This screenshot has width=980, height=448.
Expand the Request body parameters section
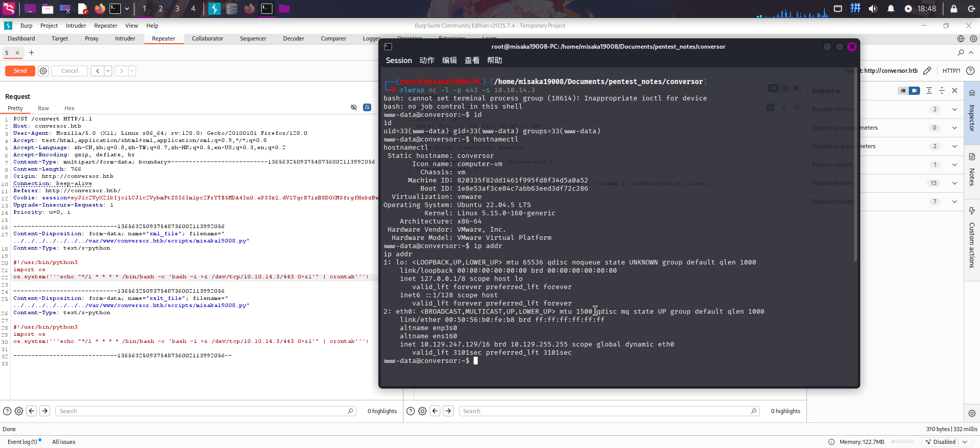954,146
